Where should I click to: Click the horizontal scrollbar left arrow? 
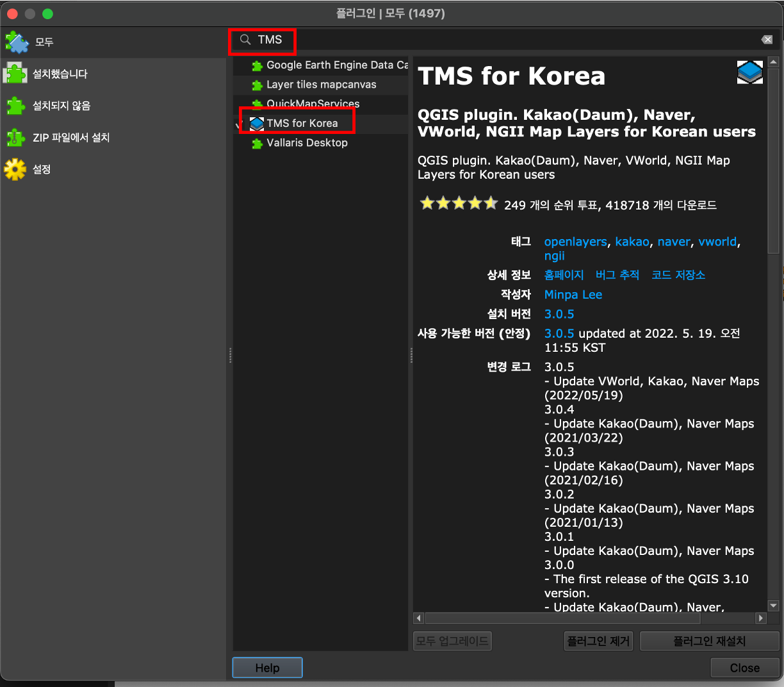pyautogui.click(x=419, y=618)
